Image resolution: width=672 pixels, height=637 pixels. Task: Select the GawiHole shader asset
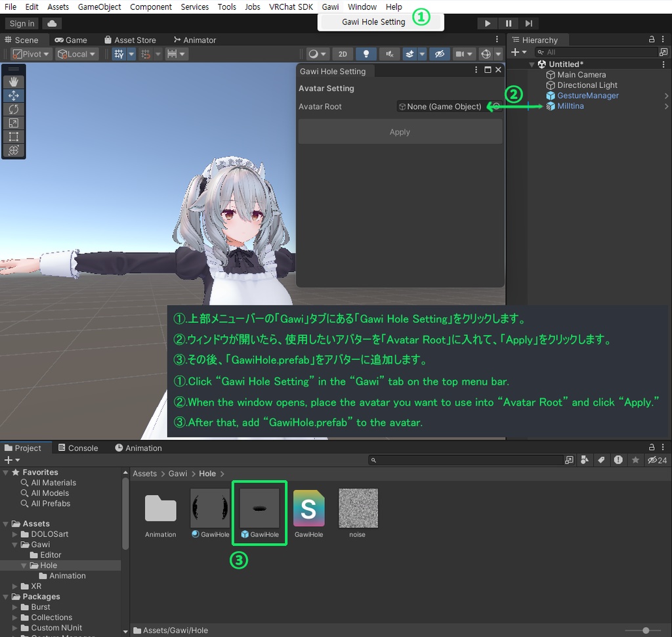(x=308, y=513)
